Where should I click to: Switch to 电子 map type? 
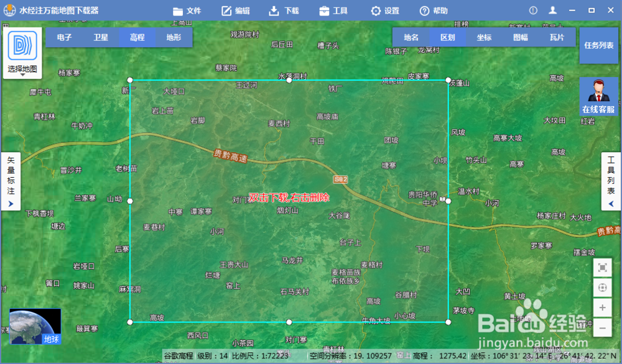[x=64, y=37]
